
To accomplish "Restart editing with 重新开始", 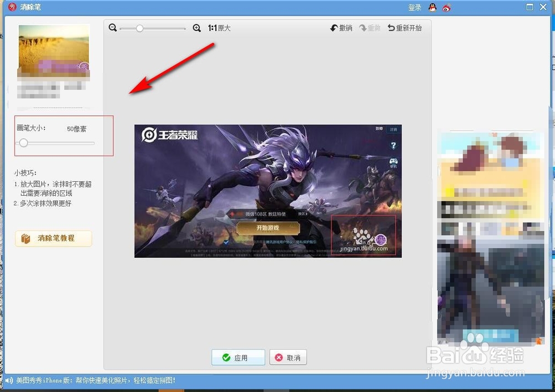I will pyautogui.click(x=405, y=28).
